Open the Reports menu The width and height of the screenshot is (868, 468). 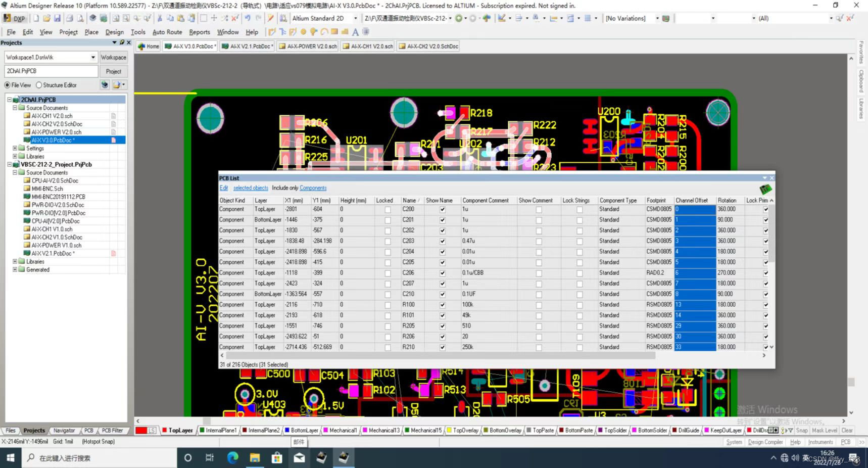[200, 32]
